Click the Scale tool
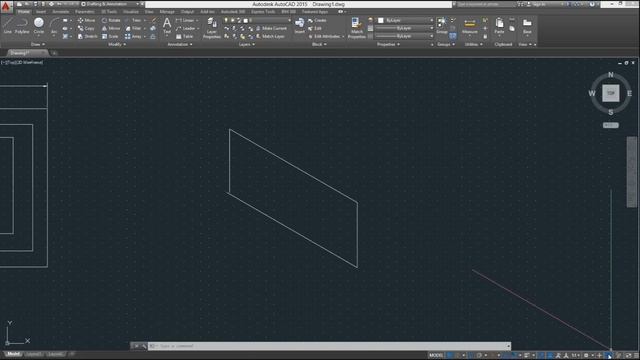 110,36
